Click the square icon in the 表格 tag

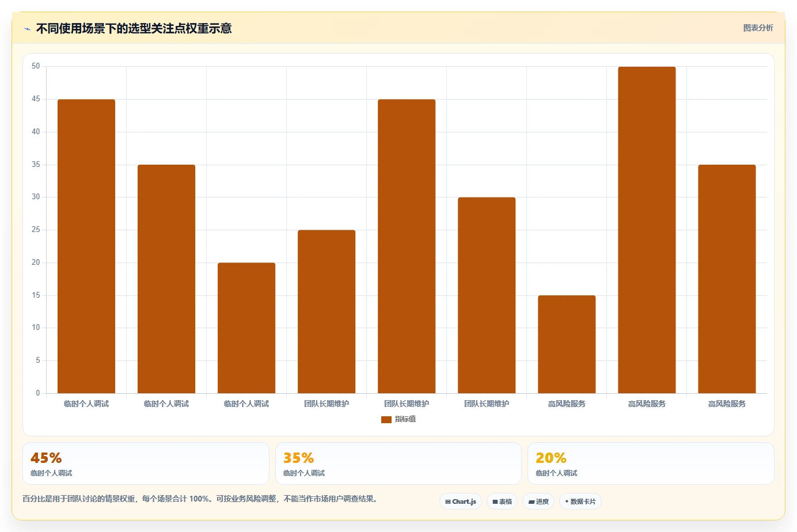tap(495, 502)
